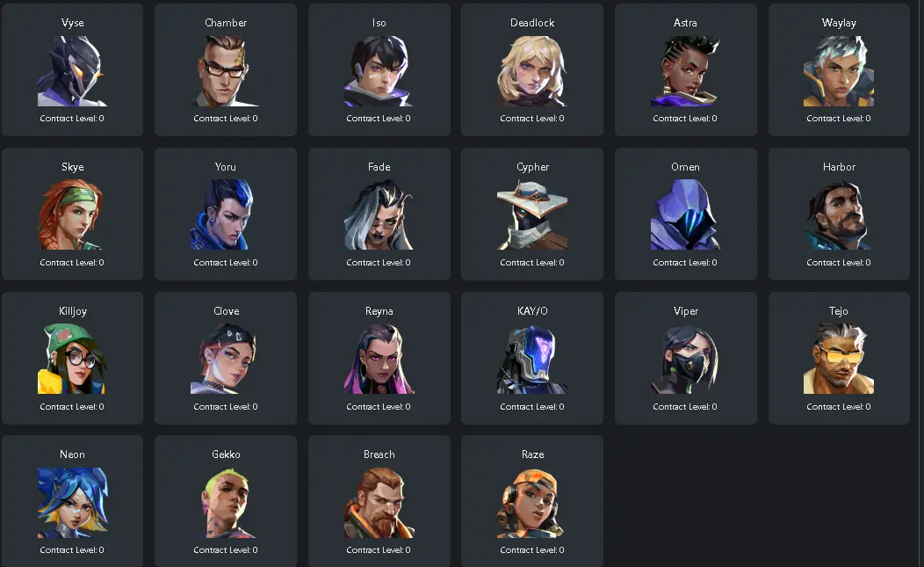
Task: Click Chamber's agent portrait
Action: [226, 71]
